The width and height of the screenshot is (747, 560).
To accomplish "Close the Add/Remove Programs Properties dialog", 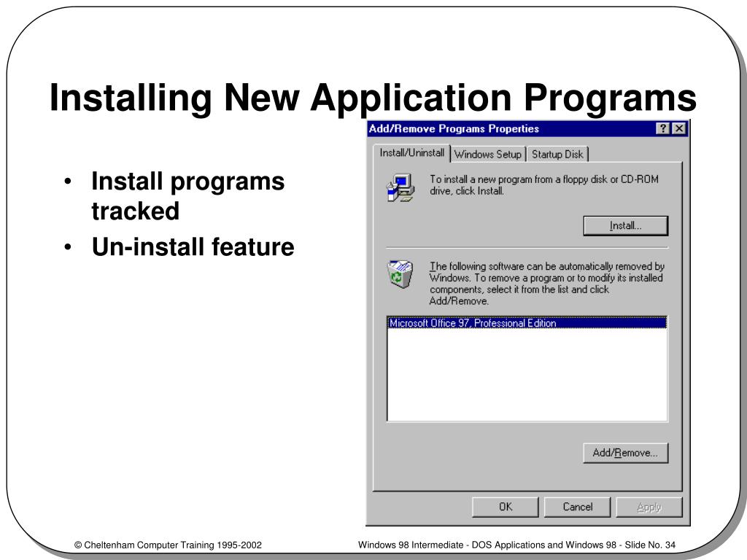I will coord(679,128).
